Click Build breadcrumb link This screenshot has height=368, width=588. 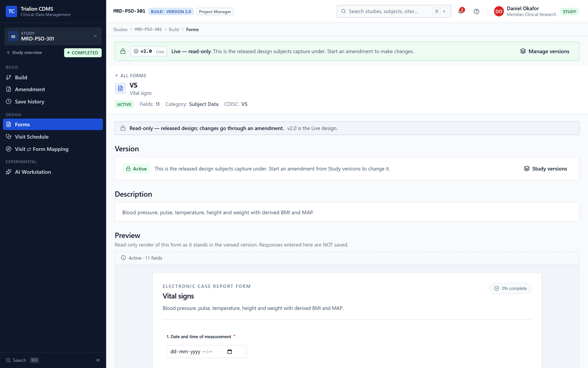pos(174,29)
